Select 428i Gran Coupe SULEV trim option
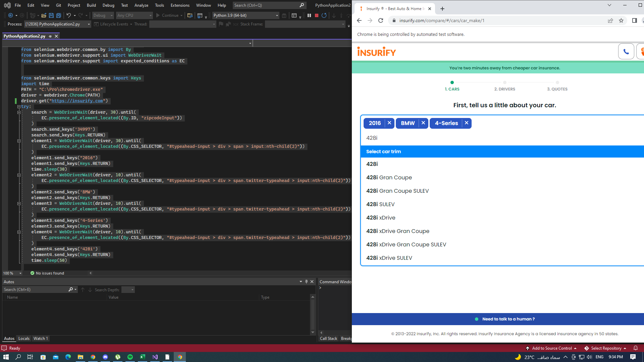Image resolution: width=644 pixels, height=362 pixels. (x=502, y=191)
